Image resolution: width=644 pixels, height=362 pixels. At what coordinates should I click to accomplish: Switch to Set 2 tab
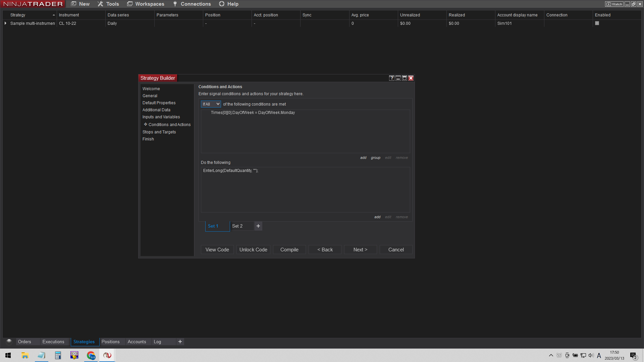click(x=237, y=226)
